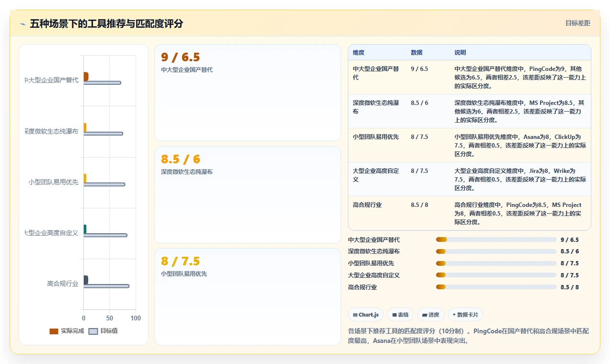
Task: Click the title 五种场景下的工具推荐与匹配度评分
Action: tap(106, 23)
